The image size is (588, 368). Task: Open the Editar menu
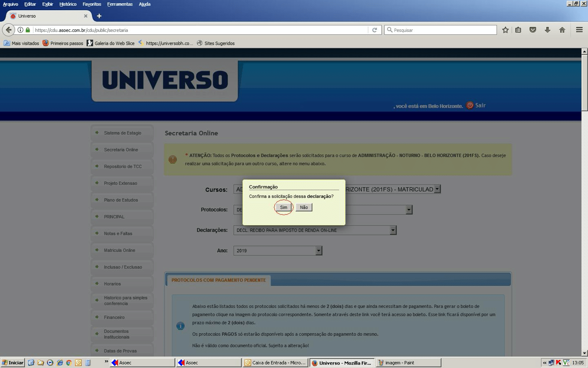tap(30, 4)
